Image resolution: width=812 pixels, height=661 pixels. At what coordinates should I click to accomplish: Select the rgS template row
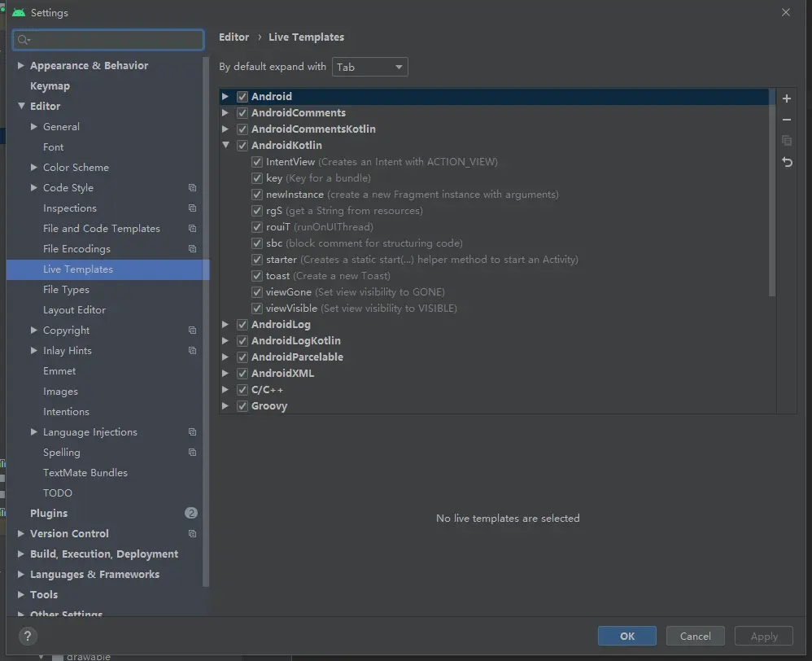[344, 211]
